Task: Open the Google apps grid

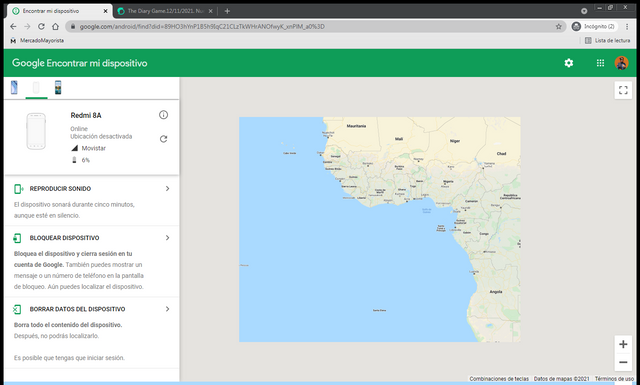Action: (600, 63)
